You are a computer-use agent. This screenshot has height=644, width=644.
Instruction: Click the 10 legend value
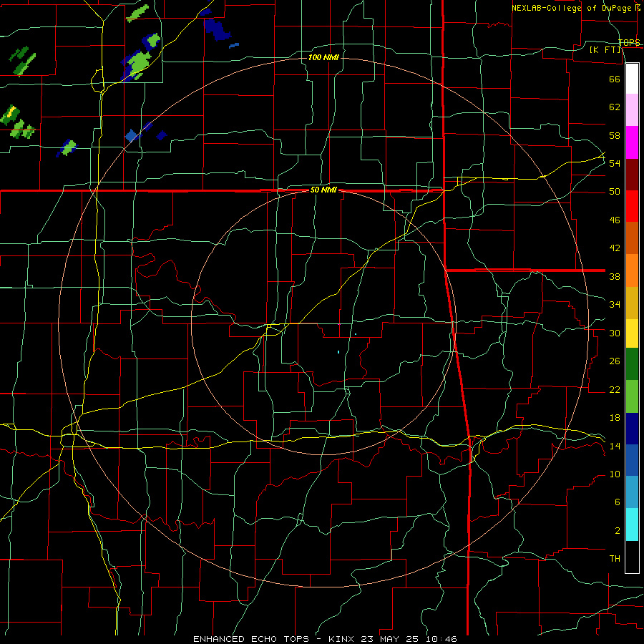click(x=615, y=474)
